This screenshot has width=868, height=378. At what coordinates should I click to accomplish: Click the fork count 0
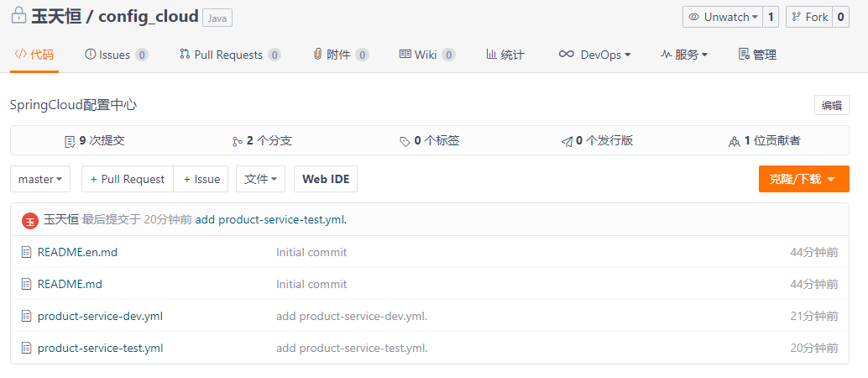[840, 17]
